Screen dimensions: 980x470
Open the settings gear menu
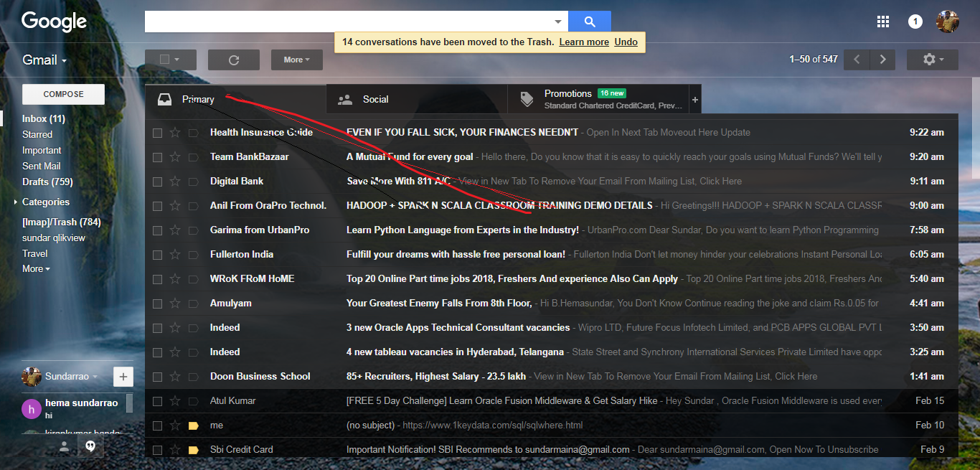[x=932, y=60]
